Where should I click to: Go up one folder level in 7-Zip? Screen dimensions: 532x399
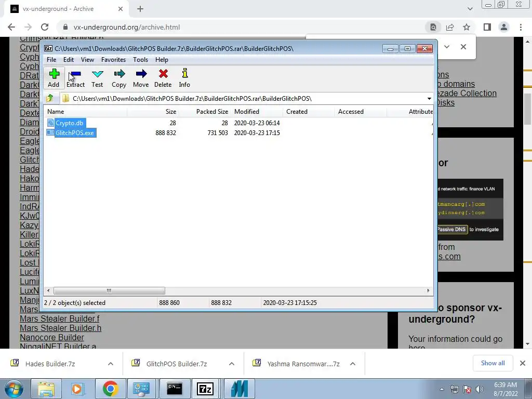point(50,98)
